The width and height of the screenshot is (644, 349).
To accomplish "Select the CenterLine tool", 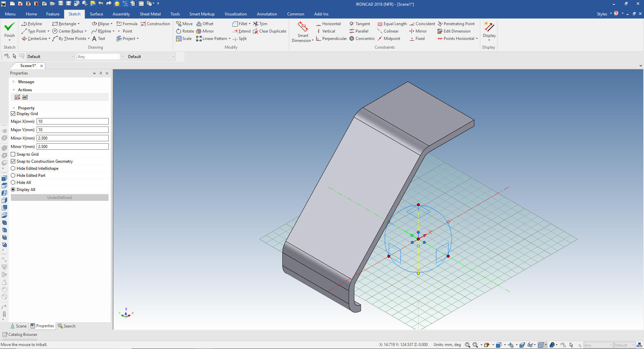I will point(34,39).
